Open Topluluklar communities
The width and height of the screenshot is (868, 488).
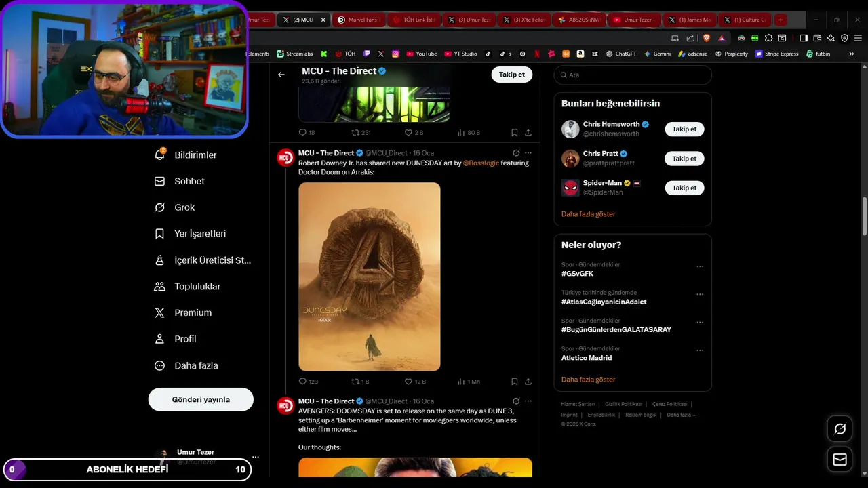(x=188, y=287)
